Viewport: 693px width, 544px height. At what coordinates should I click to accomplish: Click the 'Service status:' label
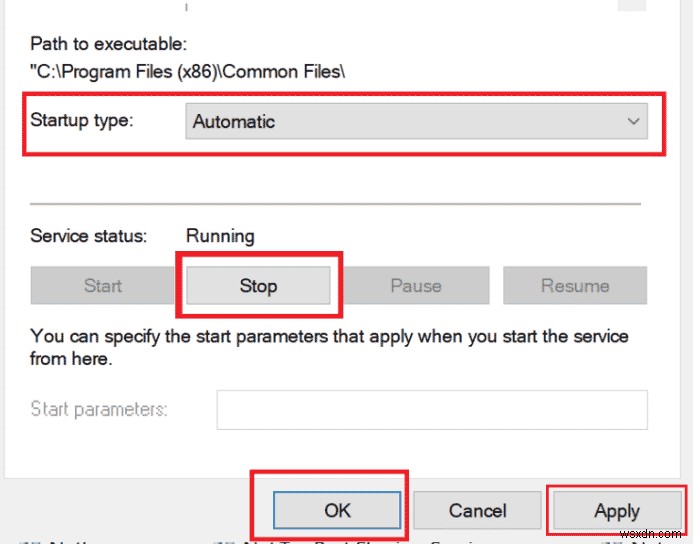pyautogui.click(x=88, y=236)
